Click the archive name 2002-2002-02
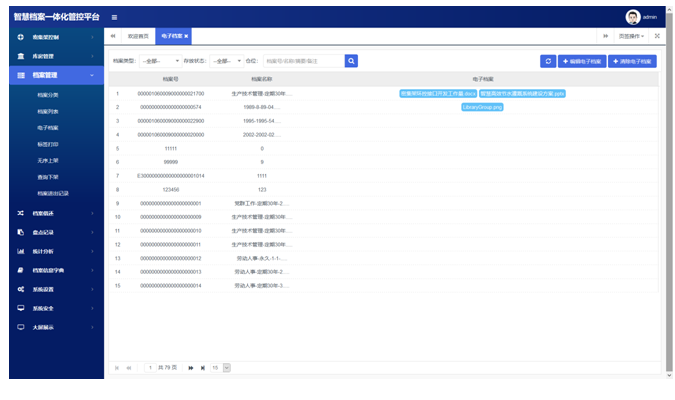This screenshot has height=400, width=675. click(x=261, y=135)
